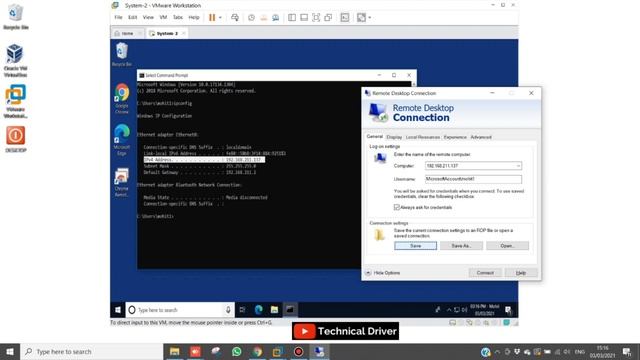Viewport: 640px width, 360px height.
Task: Click the Edge icon on guest taskbar
Action: point(258,310)
